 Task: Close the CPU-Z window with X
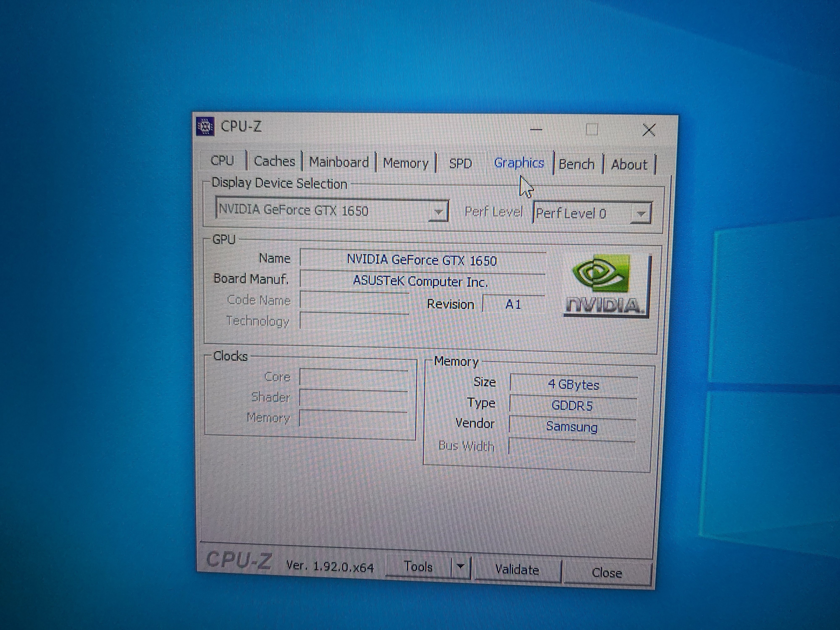(649, 130)
